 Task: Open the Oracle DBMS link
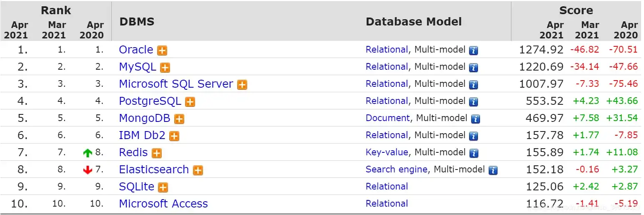[136, 50]
